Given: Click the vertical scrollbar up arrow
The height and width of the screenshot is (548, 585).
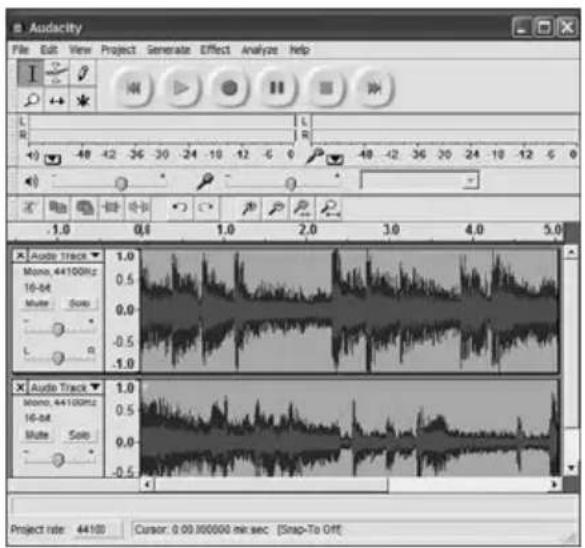Looking at the screenshot, I should tap(571, 253).
